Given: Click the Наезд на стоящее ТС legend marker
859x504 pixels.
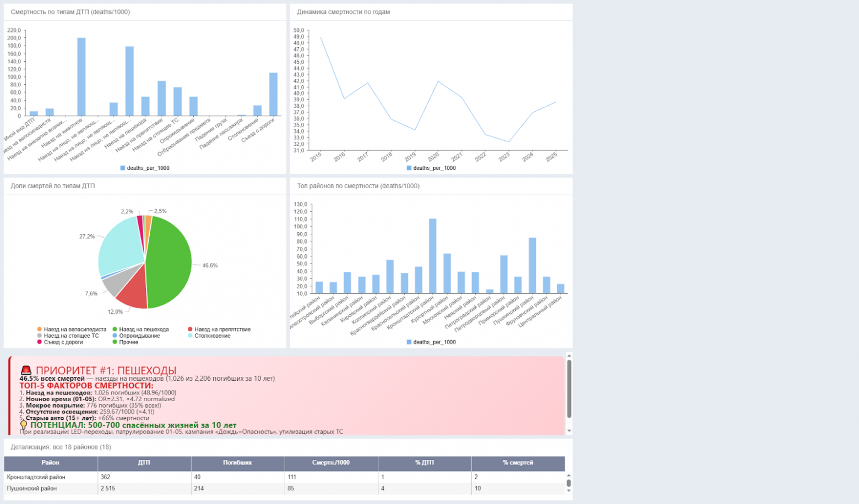Looking at the screenshot, I should tap(39, 336).
